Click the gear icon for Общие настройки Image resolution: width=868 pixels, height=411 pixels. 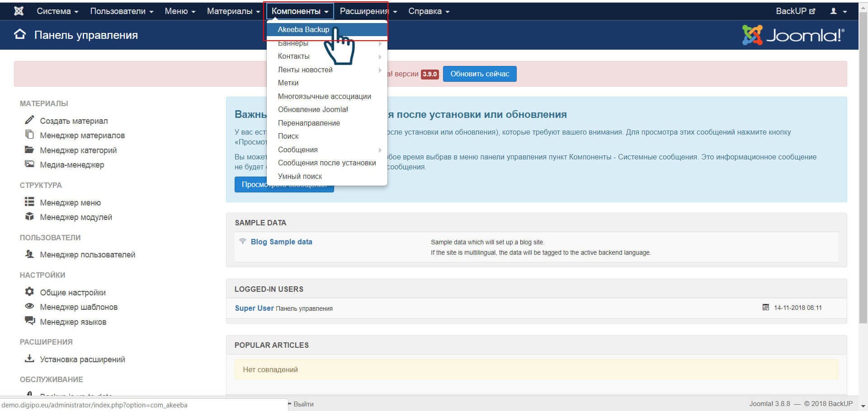tap(29, 292)
